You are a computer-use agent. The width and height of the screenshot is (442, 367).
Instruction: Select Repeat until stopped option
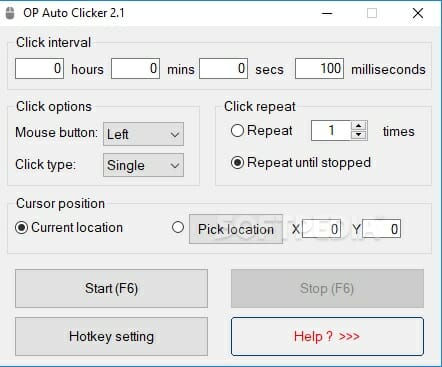(x=237, y=163)
